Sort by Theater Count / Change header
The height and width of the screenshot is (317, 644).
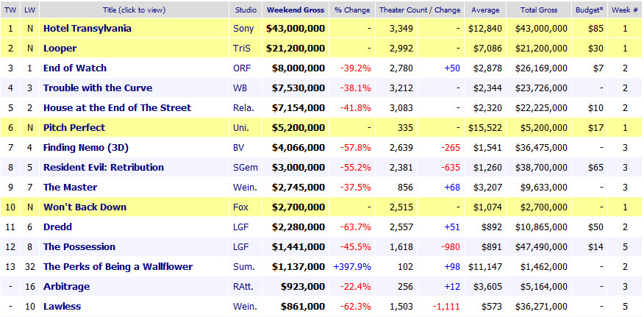420,10
